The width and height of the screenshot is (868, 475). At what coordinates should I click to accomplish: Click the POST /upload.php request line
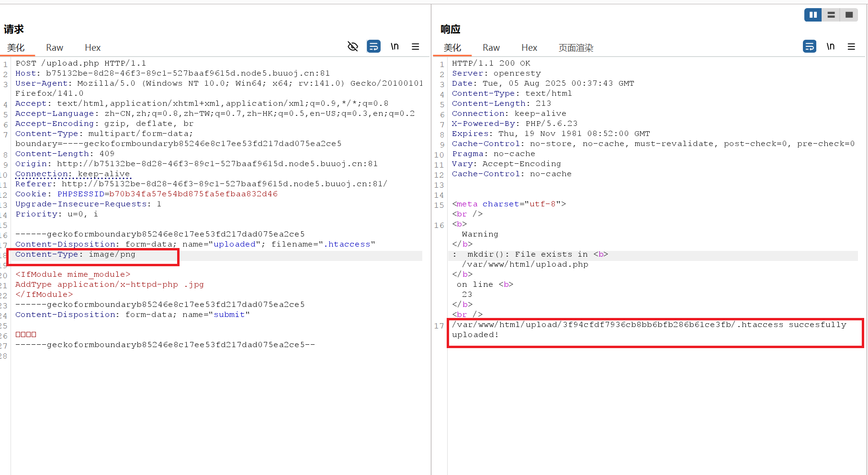(x=81, y=63)
